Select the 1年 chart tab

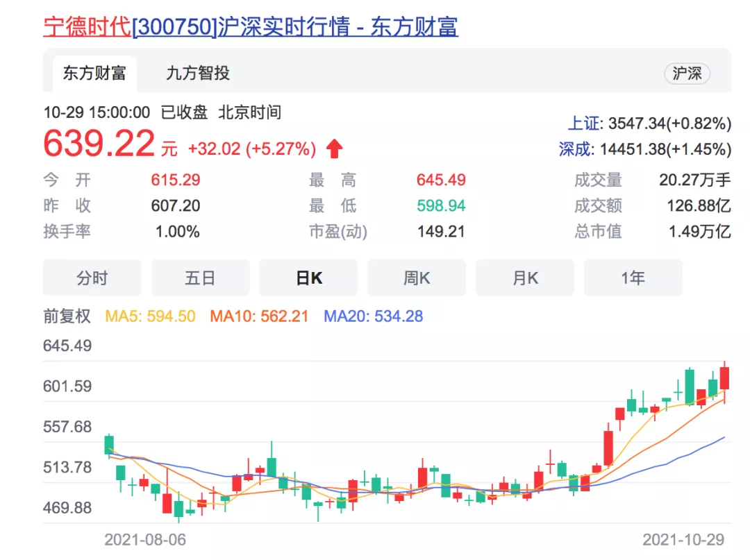[633, 278]
